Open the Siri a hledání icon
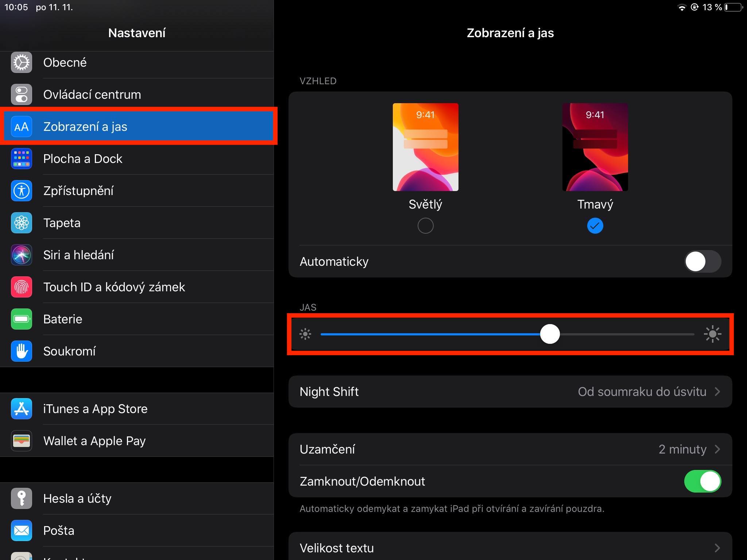 tap(22, 255)
